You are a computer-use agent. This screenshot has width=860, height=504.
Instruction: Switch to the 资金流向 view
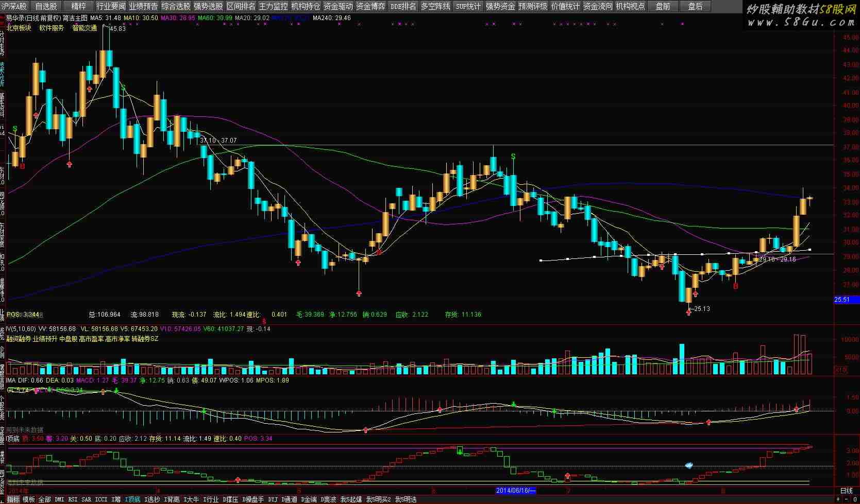pos(598,6)
